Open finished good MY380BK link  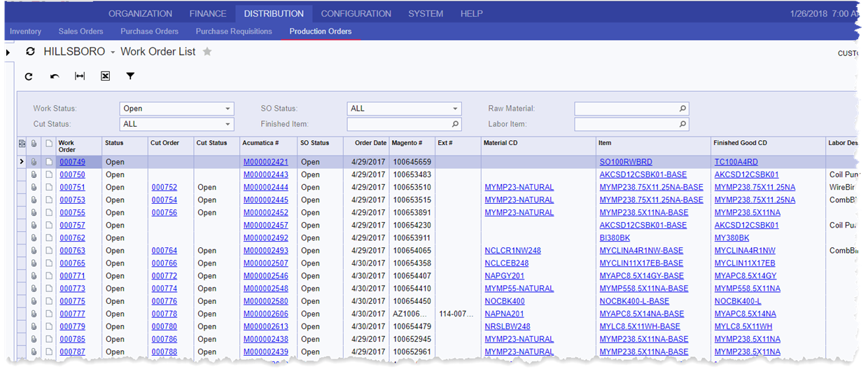[732, 238]
